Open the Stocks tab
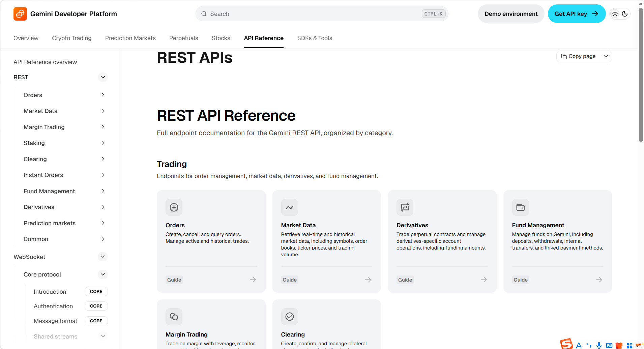Viewport: 644px width, 349px height. [221, 38]
